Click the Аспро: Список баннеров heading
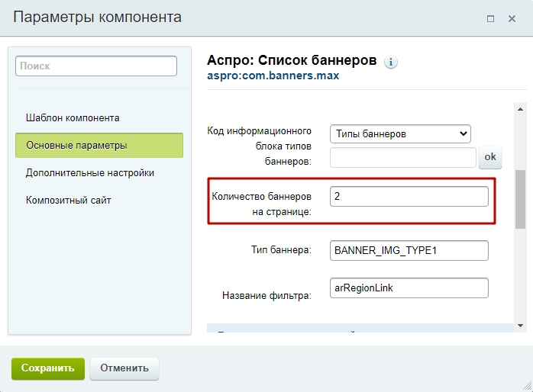The height and width of the screenshot is (392, 533). [x=292, y=60]
